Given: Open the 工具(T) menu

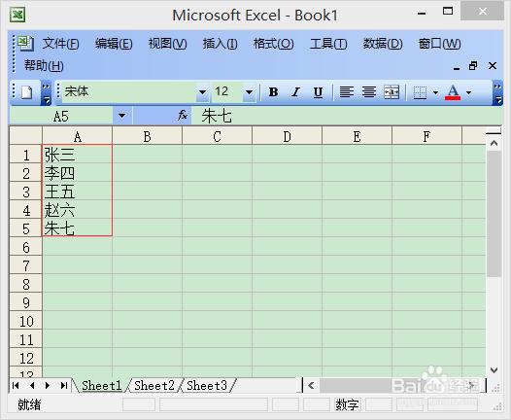Looking at the screenshot, I should [328, 44].
